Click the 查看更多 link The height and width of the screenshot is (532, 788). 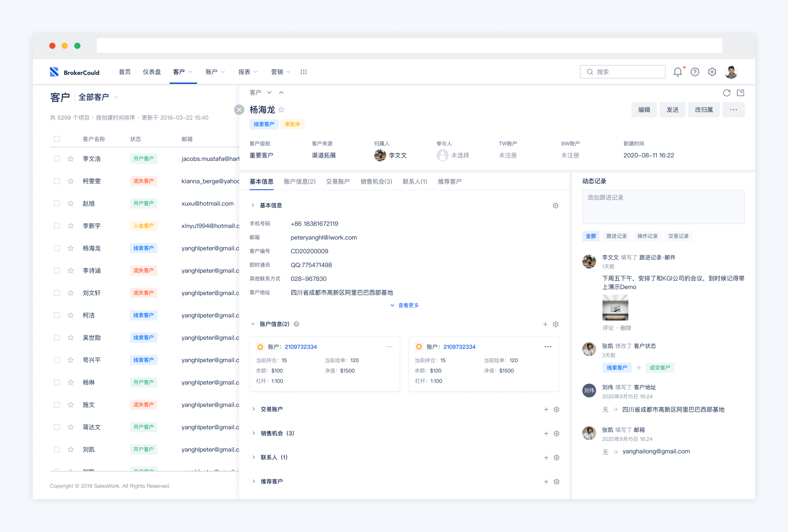[x=405, y=305]
